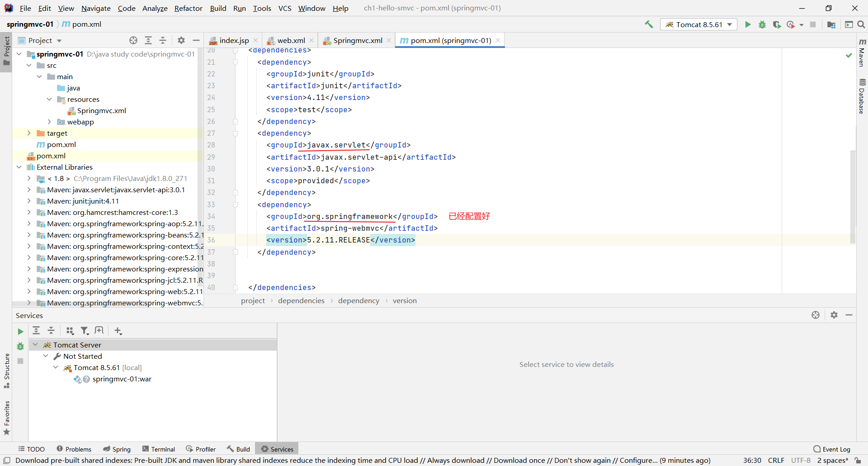Click the Build project hammer icon

coord(649,24)
